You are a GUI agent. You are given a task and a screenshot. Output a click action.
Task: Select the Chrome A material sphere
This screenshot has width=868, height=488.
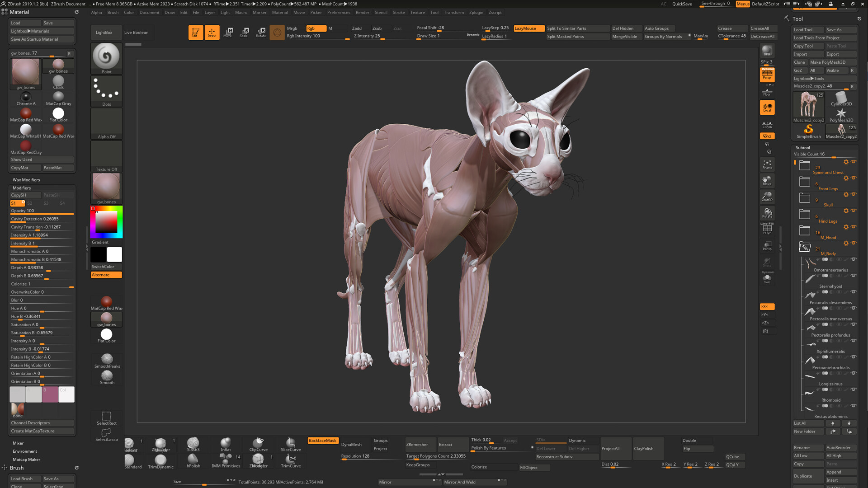[26, 99]
